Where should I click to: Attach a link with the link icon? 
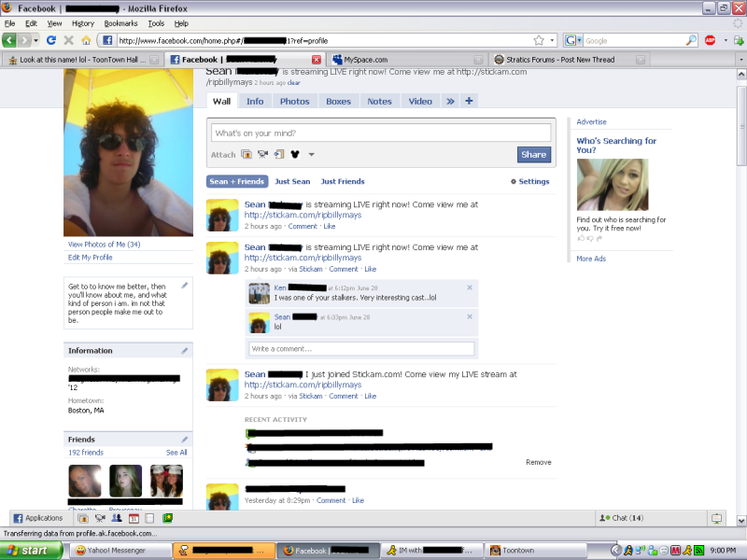[278, 154]
